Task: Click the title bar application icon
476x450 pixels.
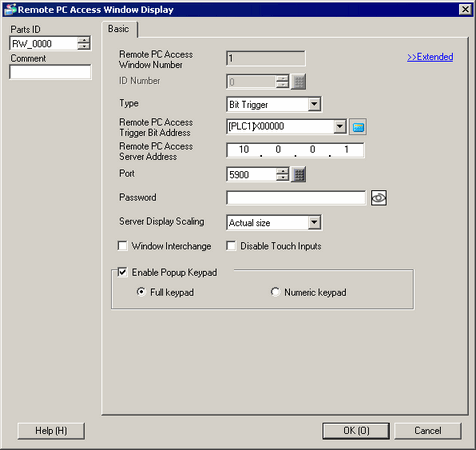Action: coord(9,9)
